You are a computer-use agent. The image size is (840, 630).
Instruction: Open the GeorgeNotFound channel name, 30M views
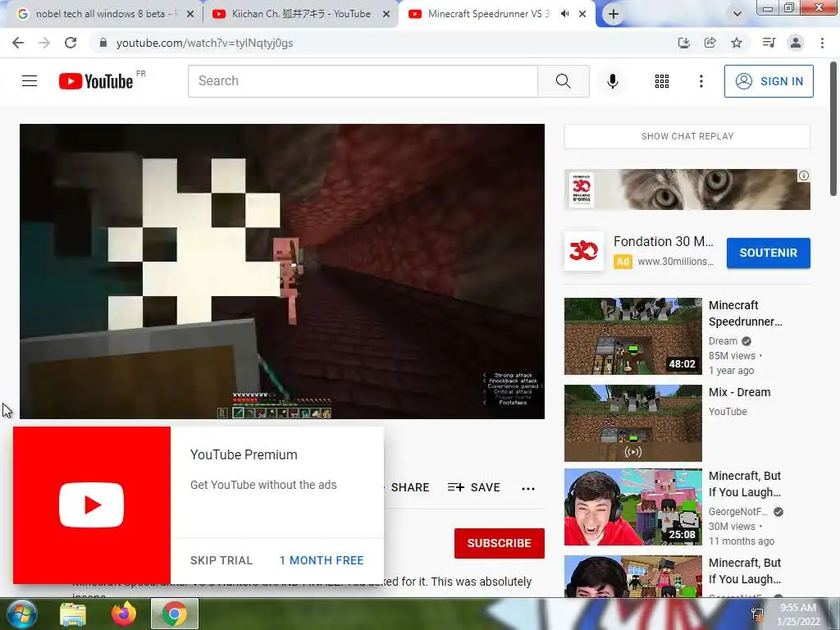coord(737,512)
